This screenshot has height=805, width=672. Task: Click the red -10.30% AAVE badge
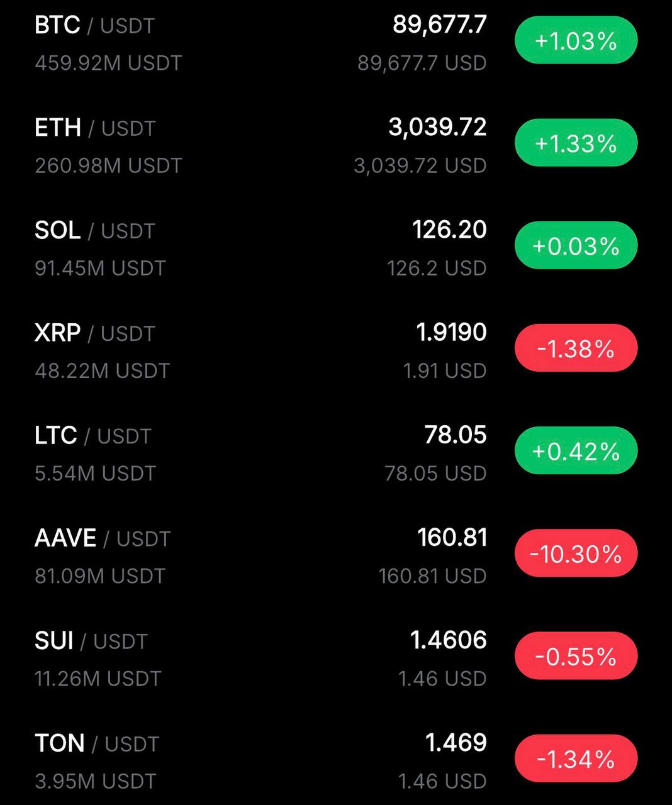coord(576,553)
